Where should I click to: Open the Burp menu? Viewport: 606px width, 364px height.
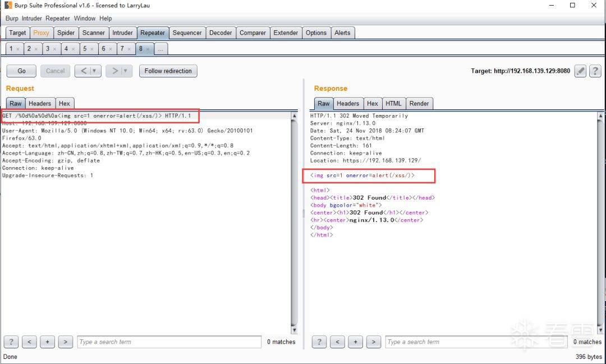click(x=12, y=18)
